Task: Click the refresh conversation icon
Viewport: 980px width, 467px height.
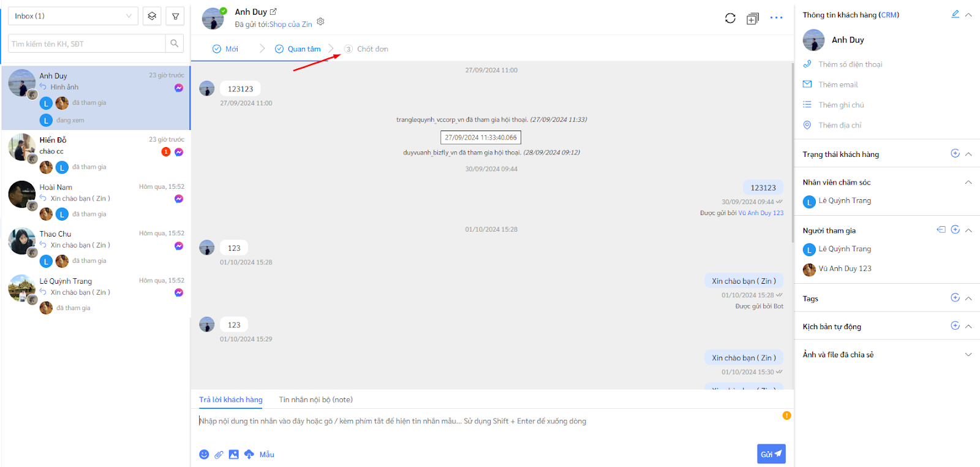Action: (x=730, y=18)
